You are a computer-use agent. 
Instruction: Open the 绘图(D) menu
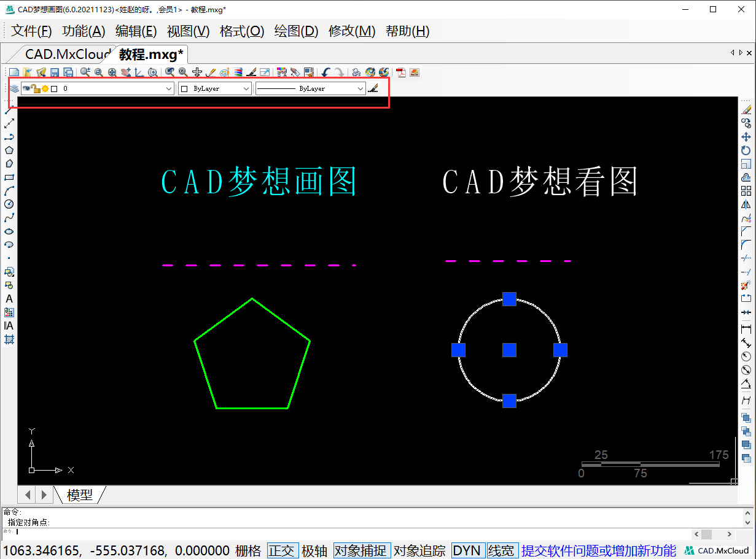click(x=296, y=31)
